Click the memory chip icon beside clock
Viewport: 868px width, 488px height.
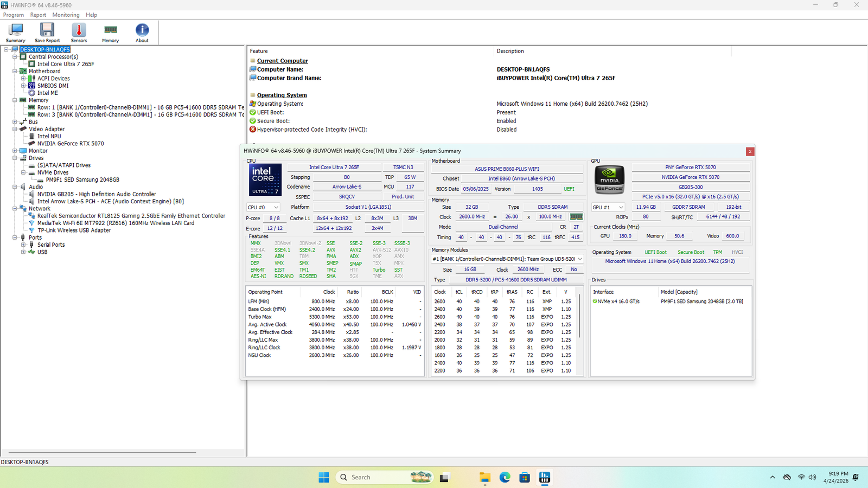[x=576, y=216]
